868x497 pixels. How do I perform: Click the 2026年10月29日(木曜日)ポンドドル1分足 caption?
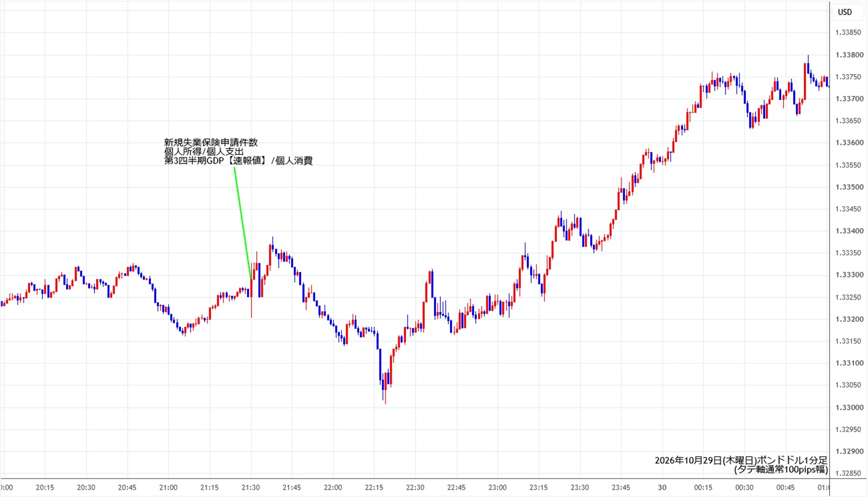click(x=741, y=460)
